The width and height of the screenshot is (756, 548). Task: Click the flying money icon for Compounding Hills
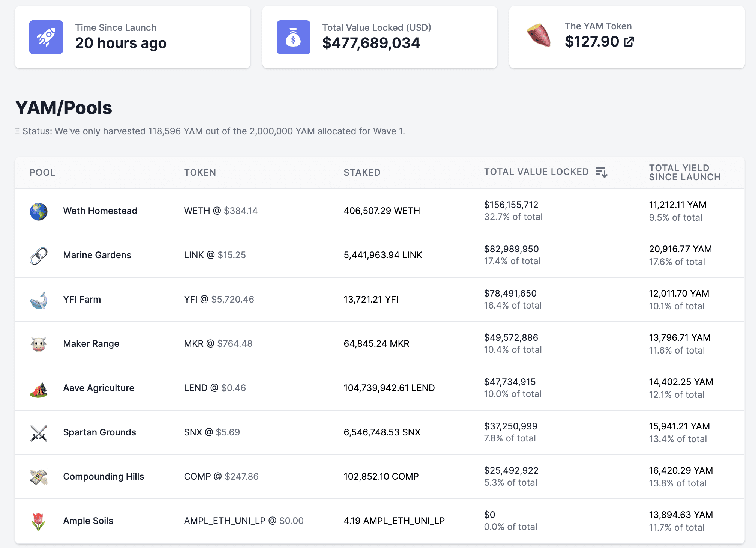[x=39, y=477]
